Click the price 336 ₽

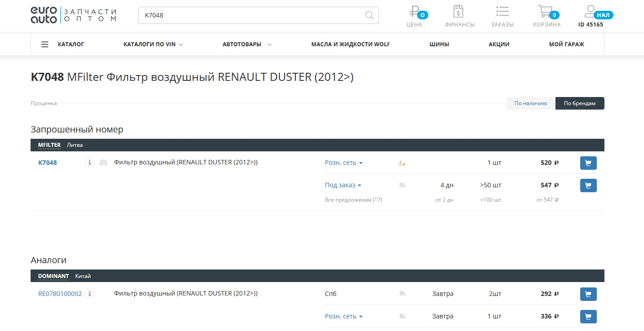click(x=550, y=316)
